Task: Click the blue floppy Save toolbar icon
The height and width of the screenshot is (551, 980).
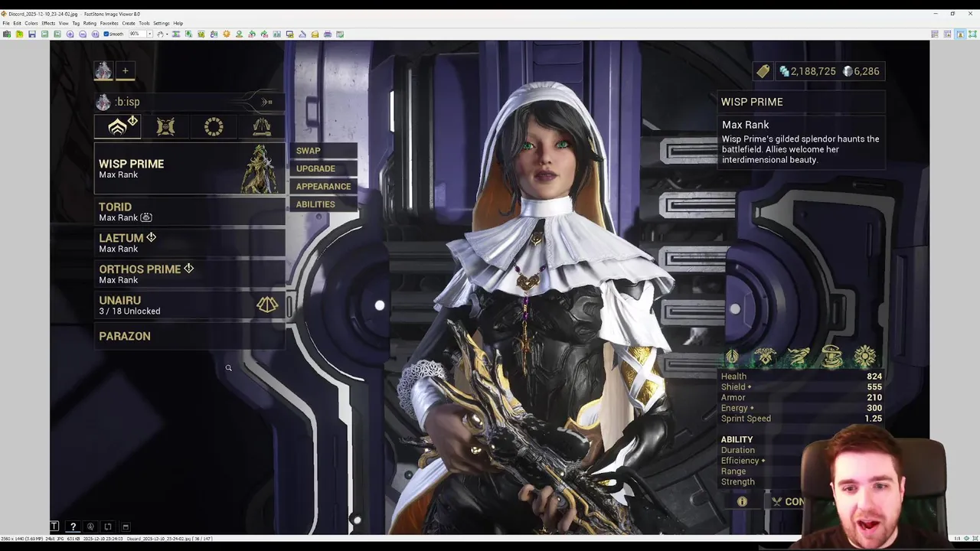Action: point(32,34)
